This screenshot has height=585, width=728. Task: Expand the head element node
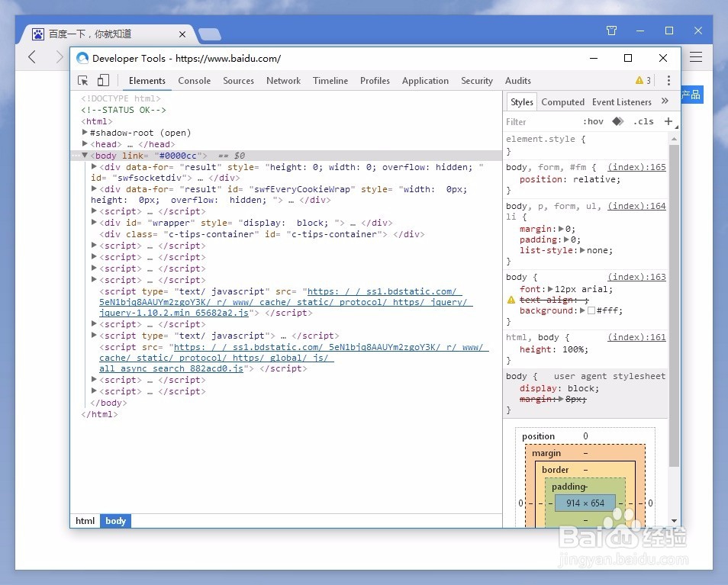pyautogui.click(x=85, y=144)
